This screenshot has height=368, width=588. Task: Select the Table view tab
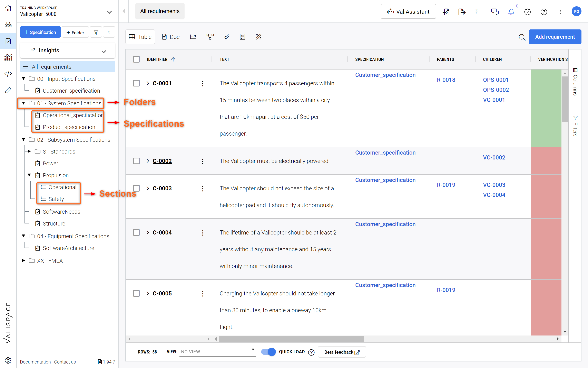pyautogui.click(x=140, y=37)
